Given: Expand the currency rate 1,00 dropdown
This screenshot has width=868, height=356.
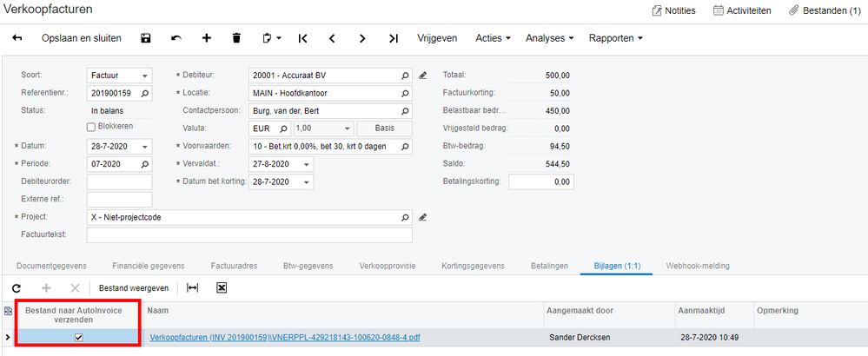Looking at the screenshot, I should click(x=347, y=129).
